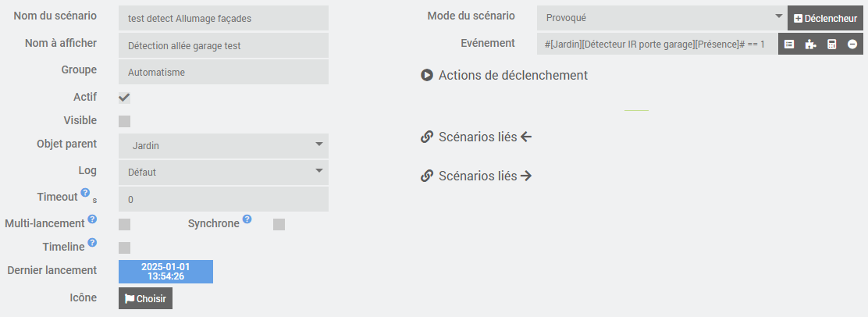Enable the Visible checkbox
The image size is (868, 317).
124,121
